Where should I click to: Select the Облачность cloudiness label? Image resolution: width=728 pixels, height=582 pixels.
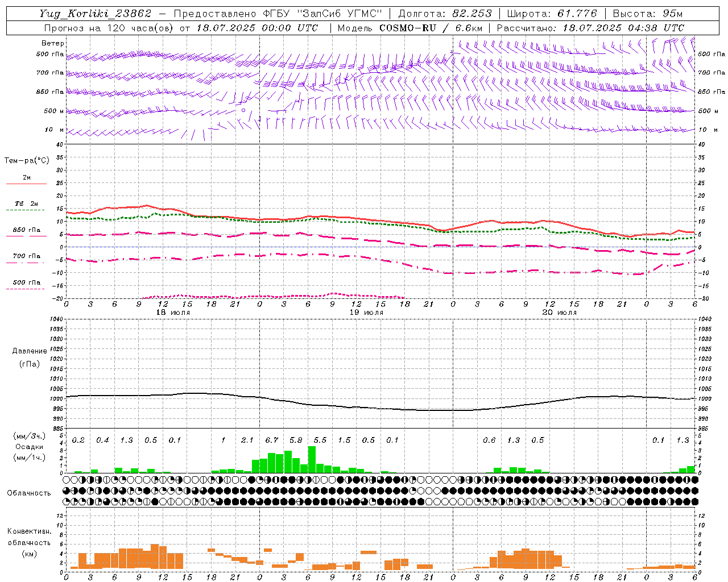pyautogui.click(x=29, y=493)
